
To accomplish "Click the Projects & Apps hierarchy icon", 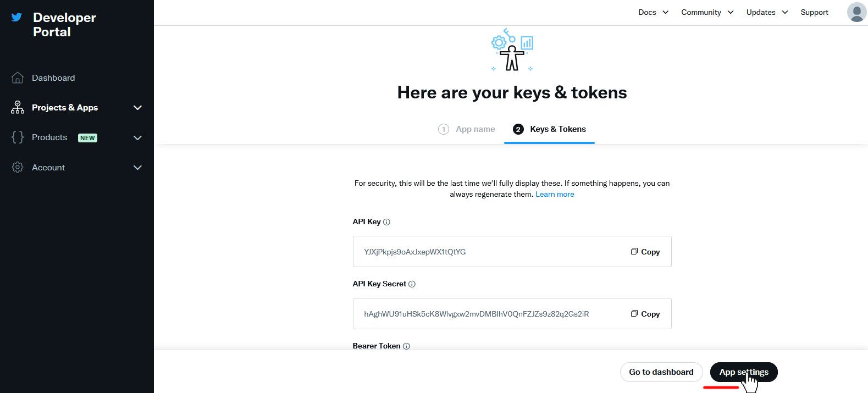I will pos(18,108).
